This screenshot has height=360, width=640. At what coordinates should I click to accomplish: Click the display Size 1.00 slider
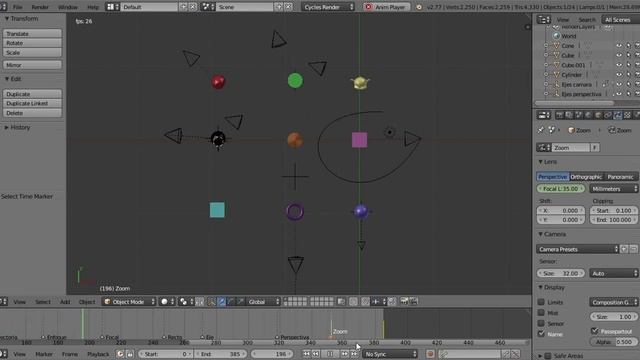click(613, 316)
